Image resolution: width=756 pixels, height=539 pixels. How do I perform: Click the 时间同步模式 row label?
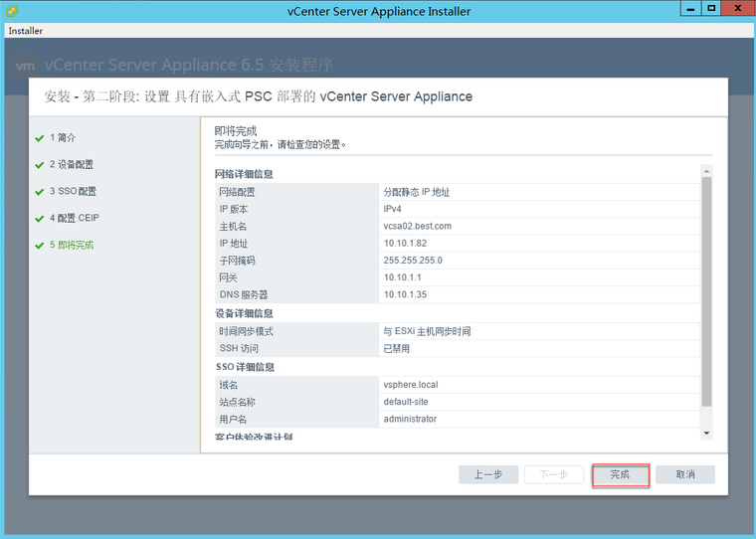[246, 332]
